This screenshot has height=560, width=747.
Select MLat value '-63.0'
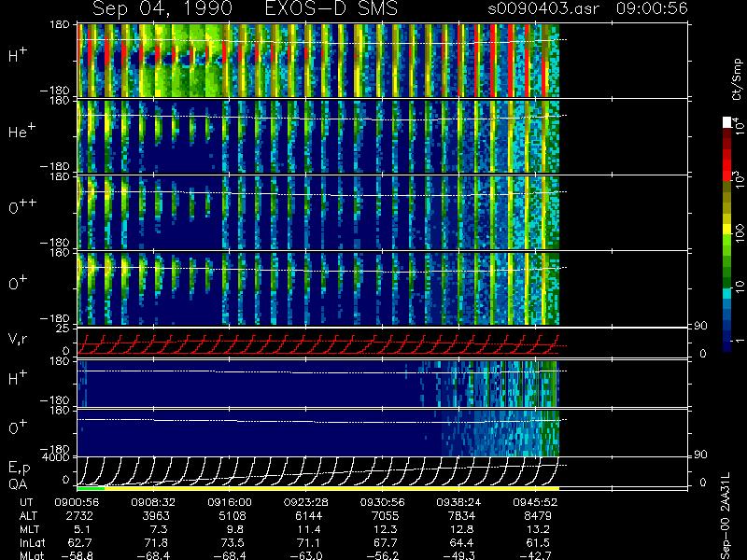(306, 555)
